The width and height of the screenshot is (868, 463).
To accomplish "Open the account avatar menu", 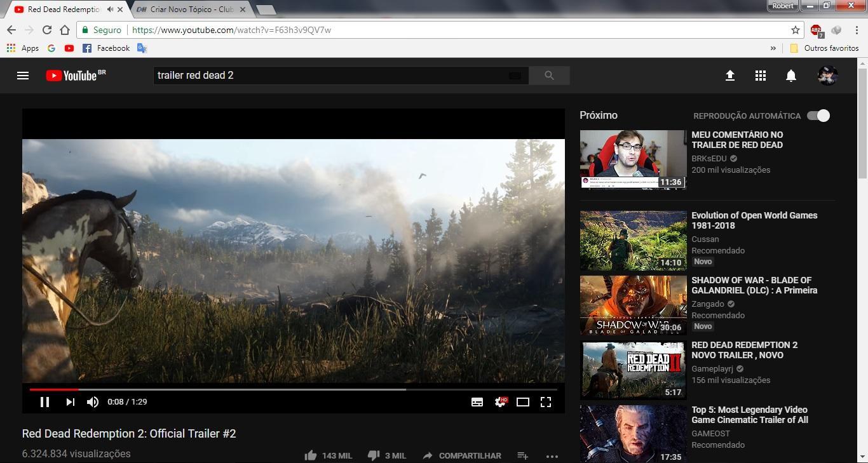I will (827, 76).
